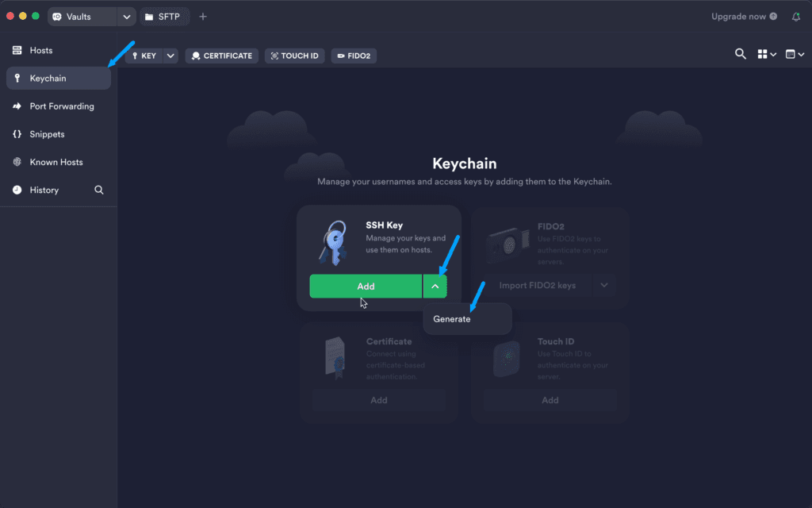The height and width of the screenshot is (508, 812).
Task: Click Upgrade now link
Action: [738, 17]
